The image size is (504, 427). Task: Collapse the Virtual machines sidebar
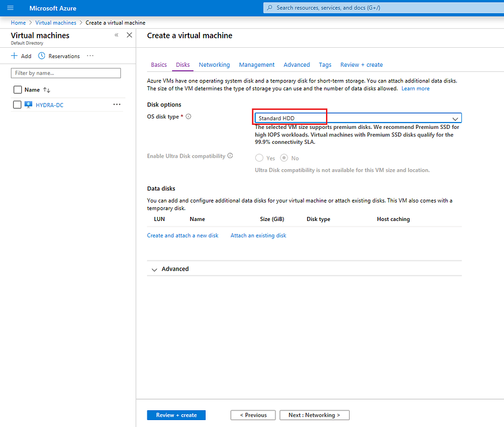[x=116, y=35]
